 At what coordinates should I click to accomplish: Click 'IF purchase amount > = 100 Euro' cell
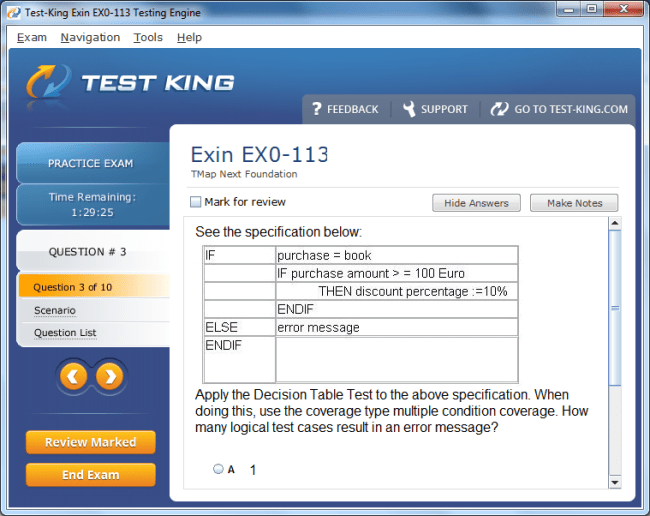(397, 274)
